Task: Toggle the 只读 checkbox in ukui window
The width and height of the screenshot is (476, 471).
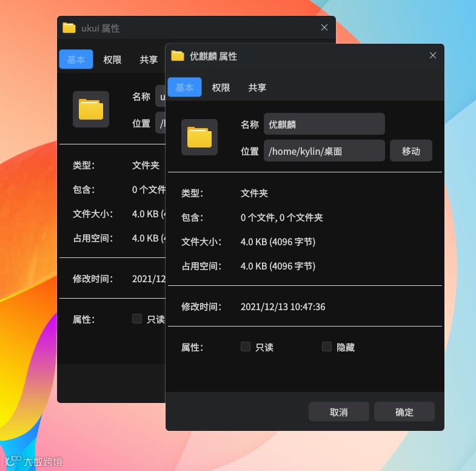Action: coord(137,319)
